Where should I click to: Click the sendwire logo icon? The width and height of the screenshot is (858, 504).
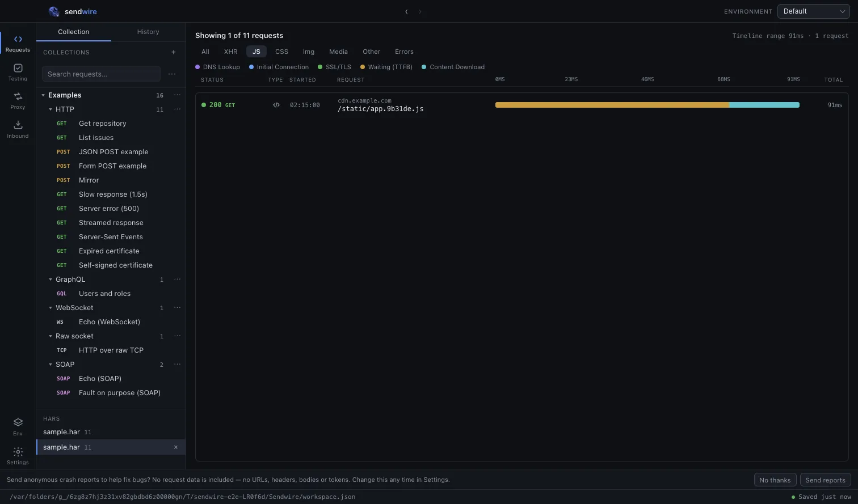(x=54, y=11)
